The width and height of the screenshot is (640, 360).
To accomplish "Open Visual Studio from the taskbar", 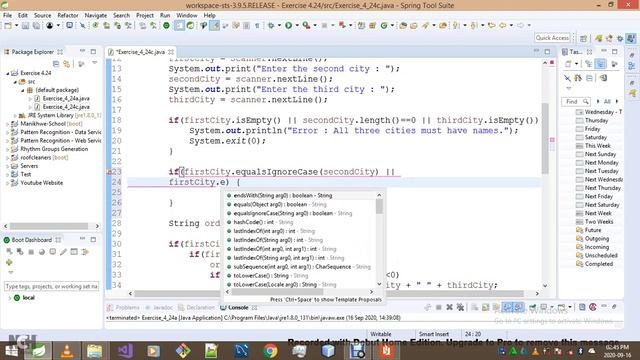I will tap(124, 351).
